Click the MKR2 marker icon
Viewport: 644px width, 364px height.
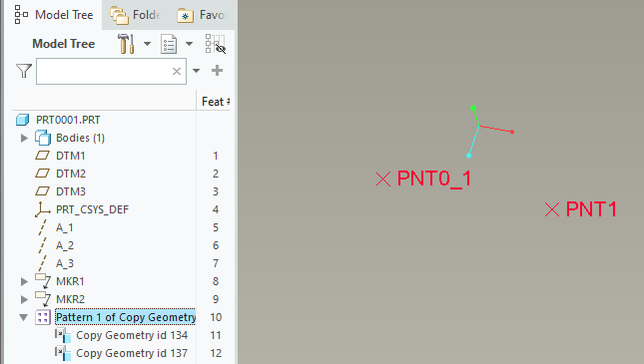click(43, 299)
